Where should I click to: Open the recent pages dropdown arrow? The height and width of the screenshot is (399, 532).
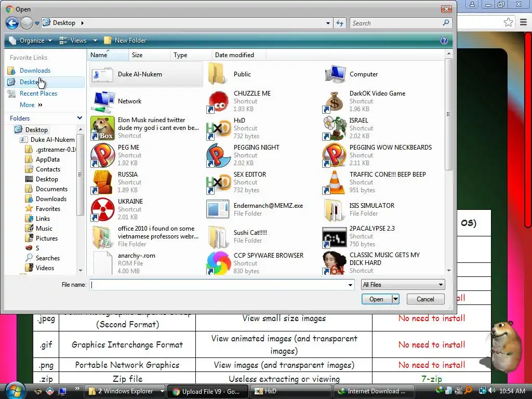tap(37, 23)
